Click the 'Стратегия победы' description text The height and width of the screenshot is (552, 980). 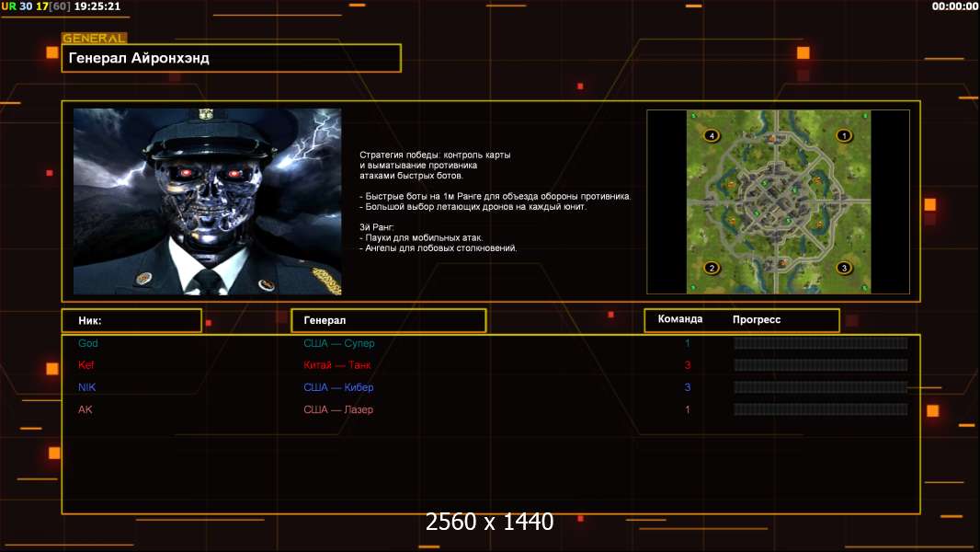point(435,165)
